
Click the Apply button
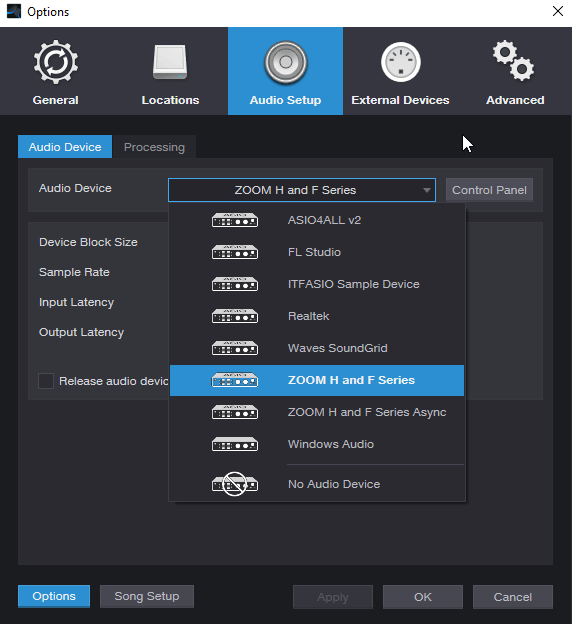pos(333,597)
